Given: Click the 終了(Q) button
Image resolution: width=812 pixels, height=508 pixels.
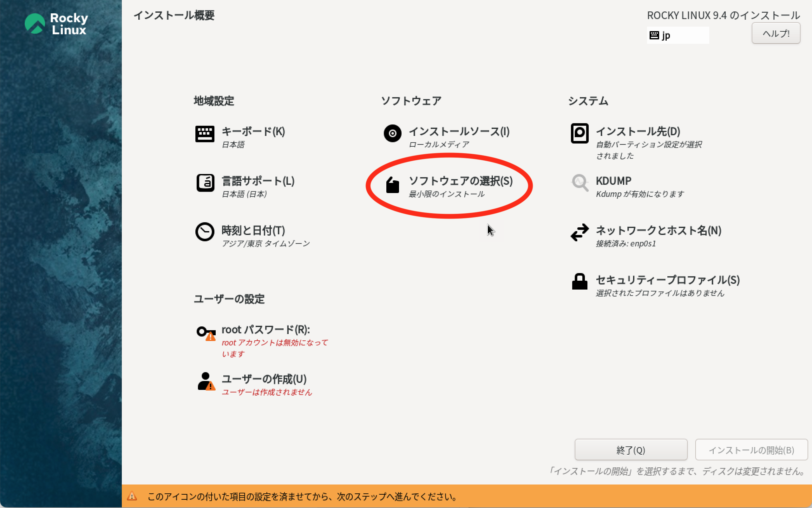Looking at the screenshot, I should pos(631,450).
